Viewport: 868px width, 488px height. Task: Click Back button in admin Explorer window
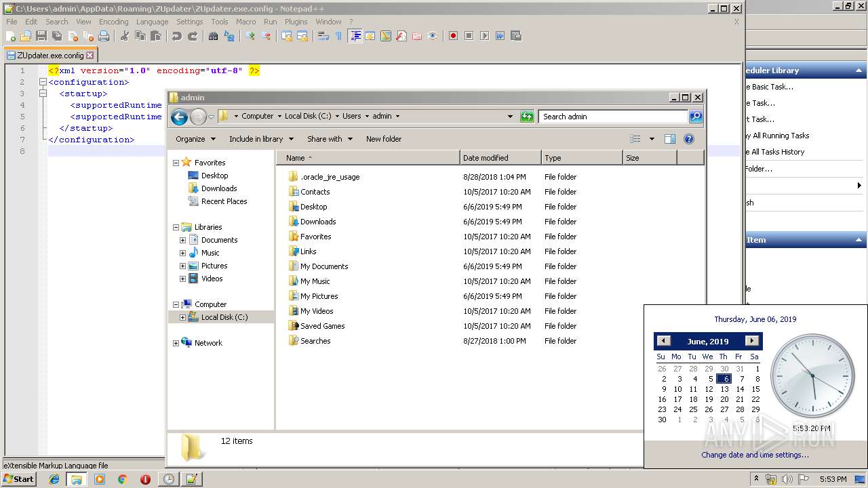[x=179, y=117]
